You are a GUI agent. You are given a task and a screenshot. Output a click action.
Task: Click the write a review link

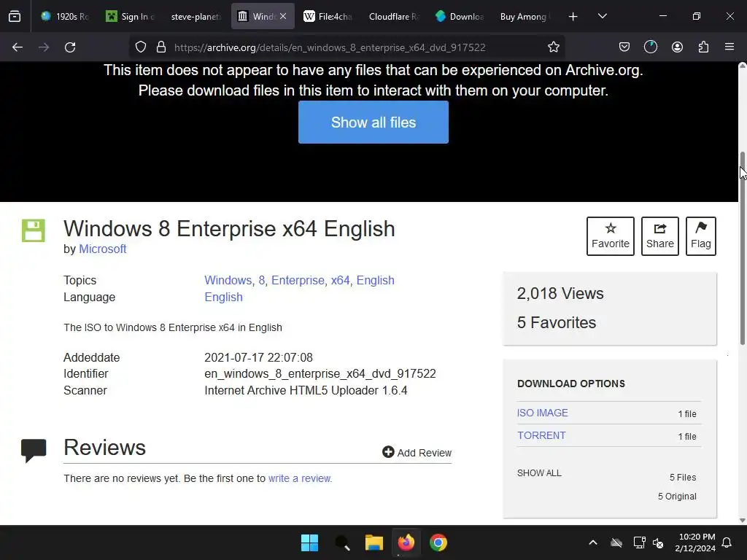point(300,478)
